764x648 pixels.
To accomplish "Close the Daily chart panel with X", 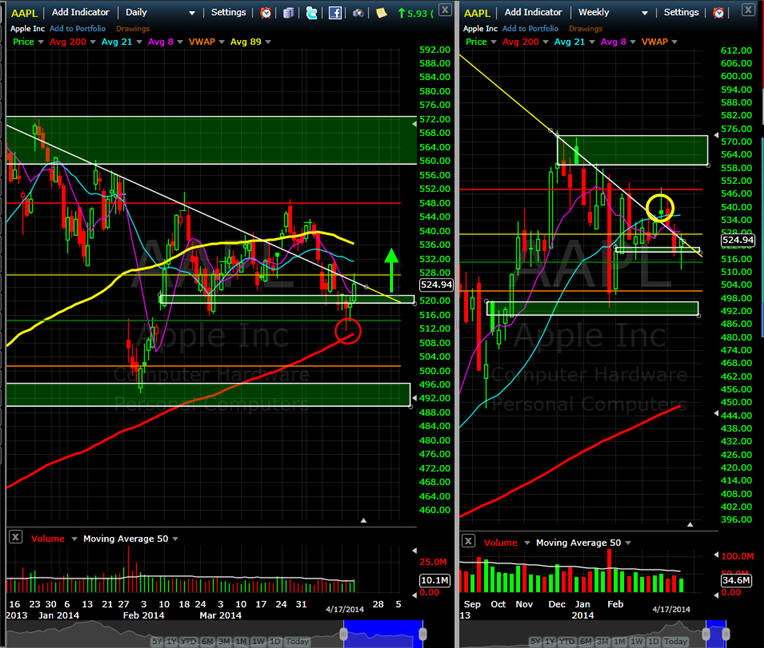I will (445, 9).
